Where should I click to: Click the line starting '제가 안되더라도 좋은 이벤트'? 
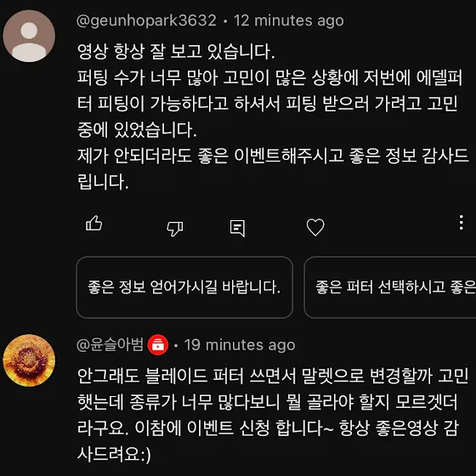click(273, 156)
